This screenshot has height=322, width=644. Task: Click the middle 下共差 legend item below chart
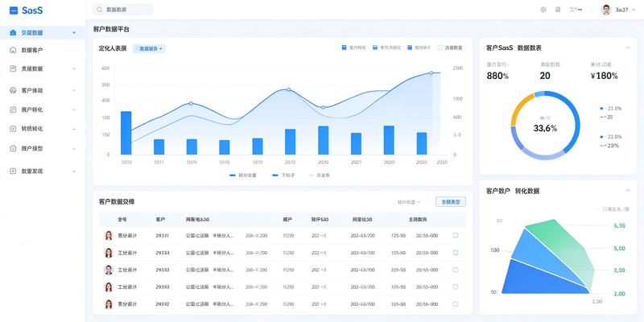283,175
